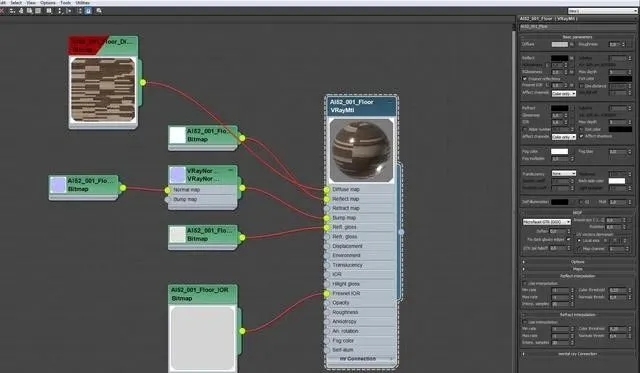Click the magnifier zoom toolbar icon
This screenshot has height=373, width=640.
click(99, 11)
